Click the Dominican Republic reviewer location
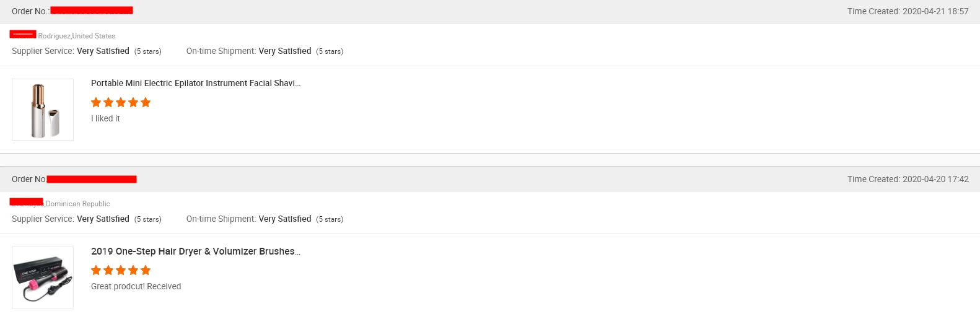The width and height of the screenshot is (980, 319). click(x=77, y=204)
